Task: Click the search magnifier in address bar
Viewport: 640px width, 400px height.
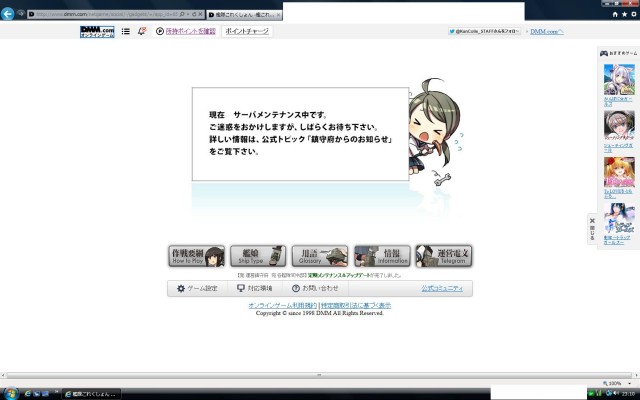Action: [x=182, y=14]
